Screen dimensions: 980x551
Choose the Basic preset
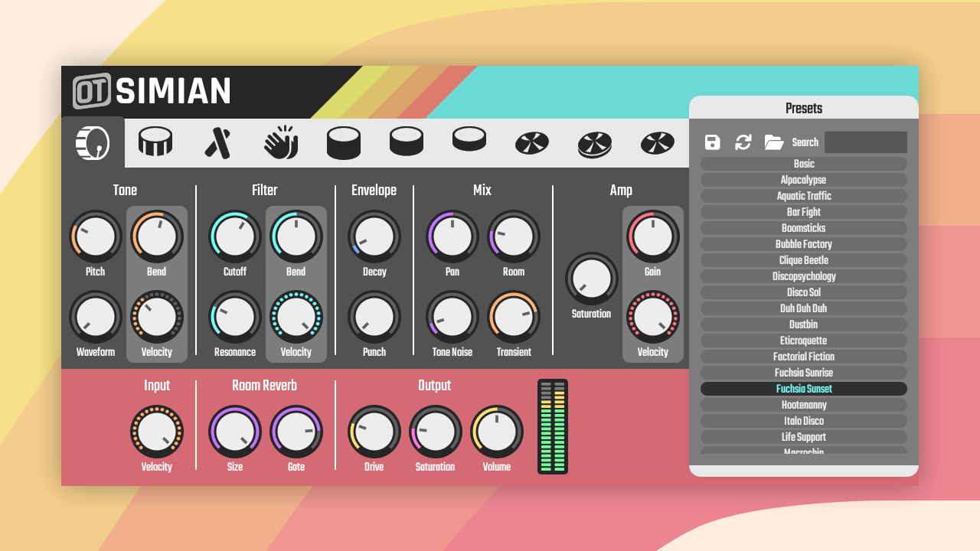pyautogui.click(x=802, y=163)
